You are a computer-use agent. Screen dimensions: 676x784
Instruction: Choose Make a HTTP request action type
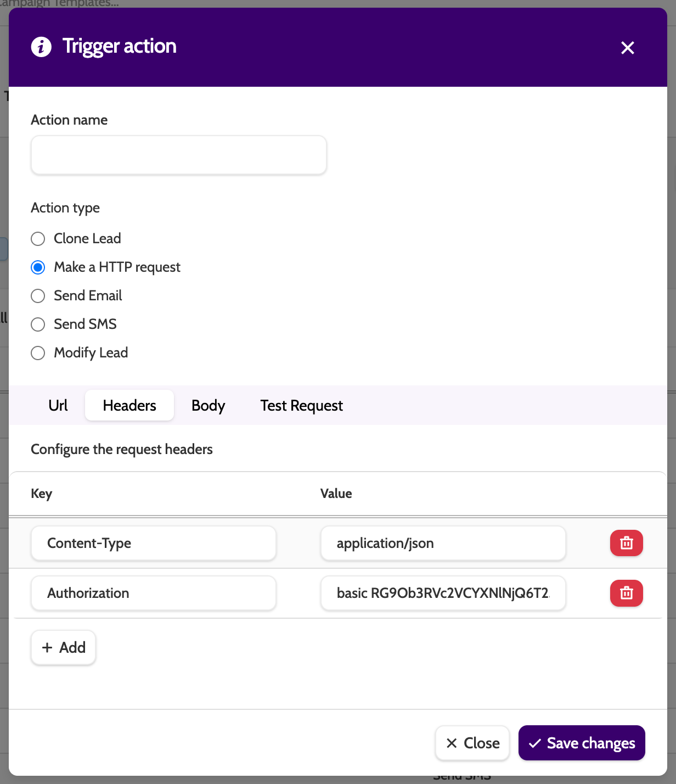[38, 267]
